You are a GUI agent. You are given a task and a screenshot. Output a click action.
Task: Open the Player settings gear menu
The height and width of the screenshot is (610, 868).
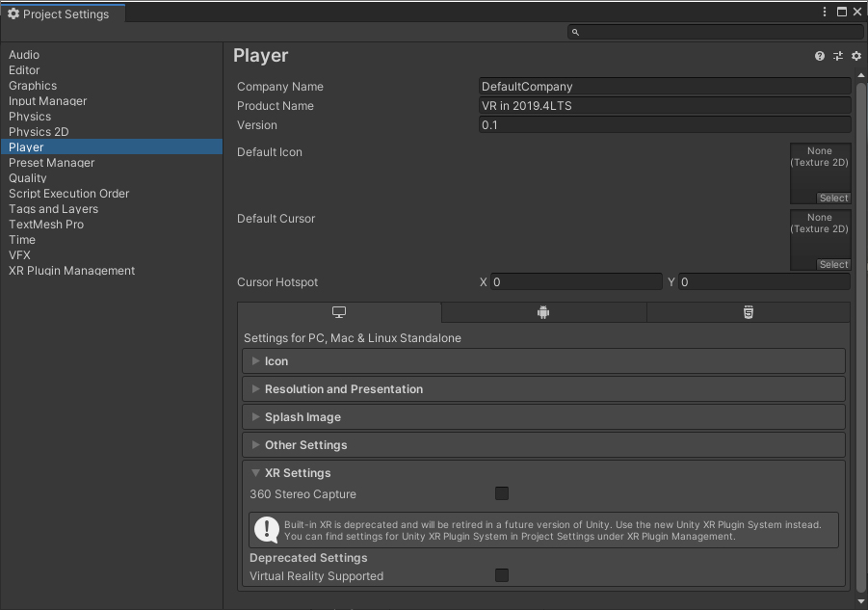click(x=855, y=56)
